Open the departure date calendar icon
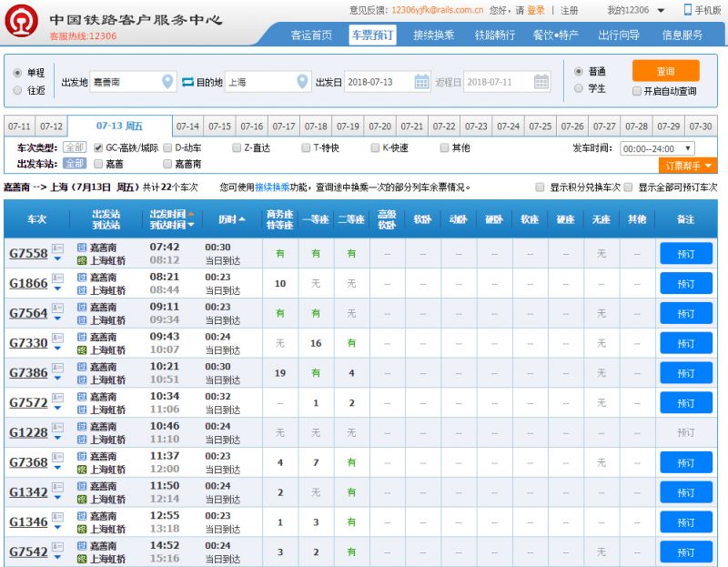This screenshot has width=728, height=567. tap(422, 82)
